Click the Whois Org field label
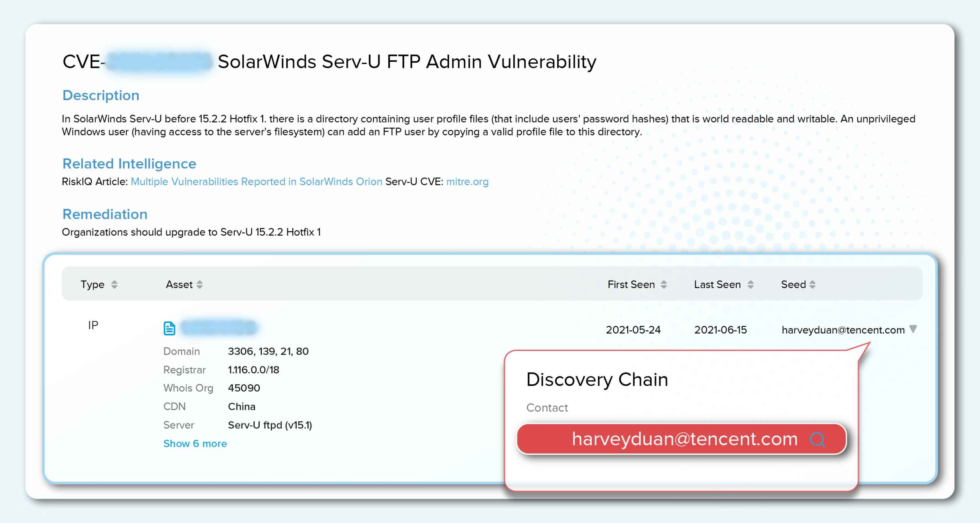 (188, 388)
